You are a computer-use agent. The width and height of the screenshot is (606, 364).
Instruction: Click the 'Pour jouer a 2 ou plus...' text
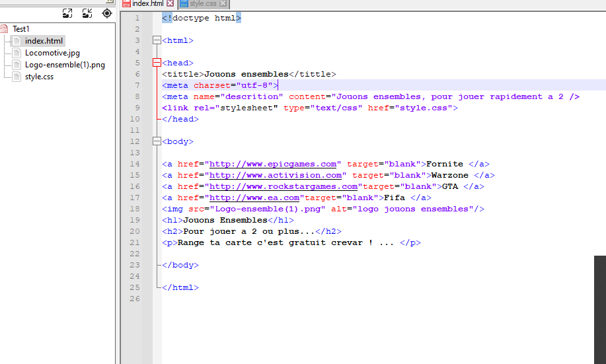point(249,231)
